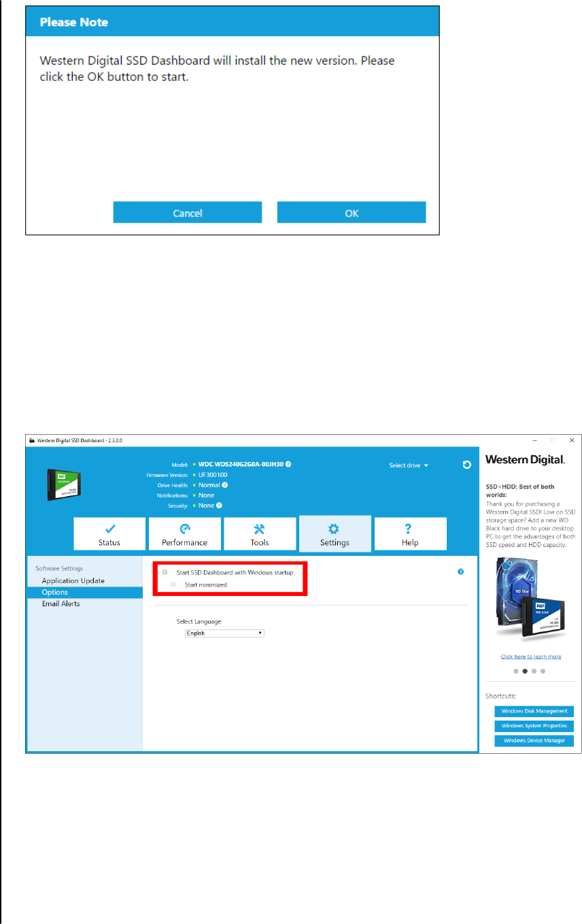Click the OK button in Please Note dialog
Viewport: 582px width, 924px height.
(352, 213)
